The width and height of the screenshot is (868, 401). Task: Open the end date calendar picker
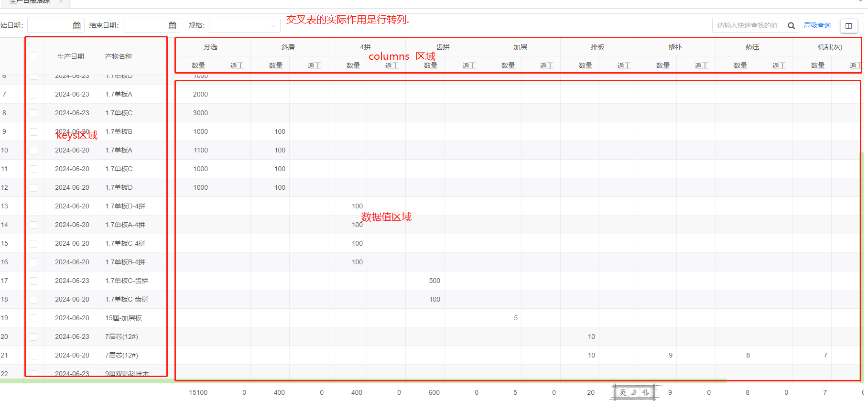click(x=172, y=25)
